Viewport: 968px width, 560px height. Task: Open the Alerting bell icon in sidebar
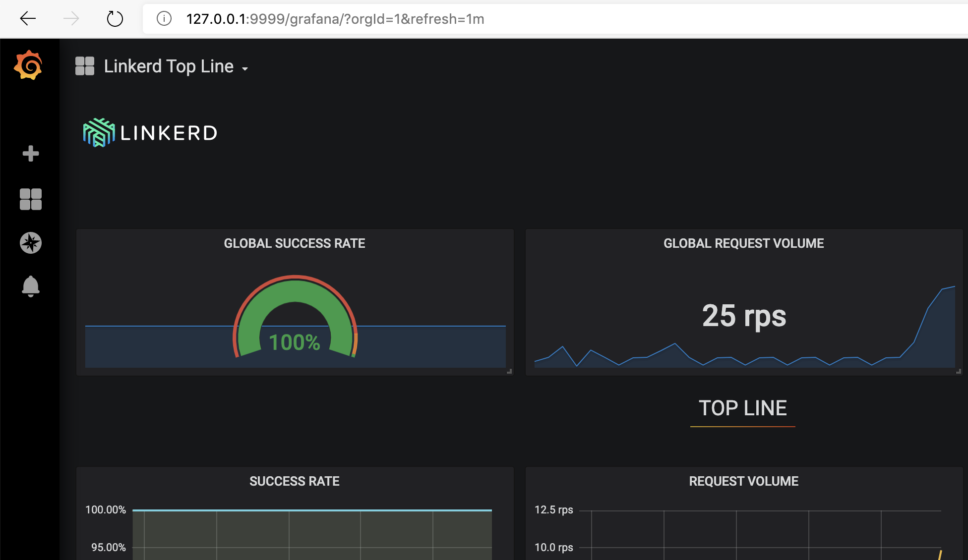pyautogui.click(x=31, y=286)
